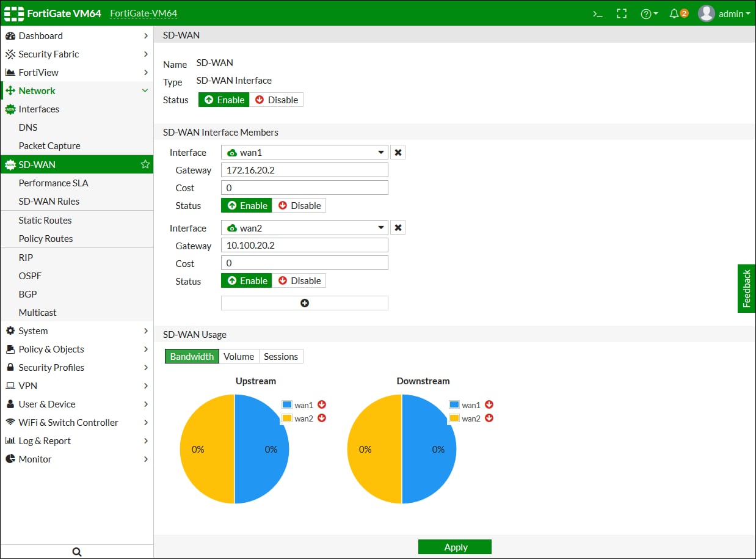Screen dimensions: 756x559
Task: Favorite SD-WAN with the star icon
Action: (145, 164)
